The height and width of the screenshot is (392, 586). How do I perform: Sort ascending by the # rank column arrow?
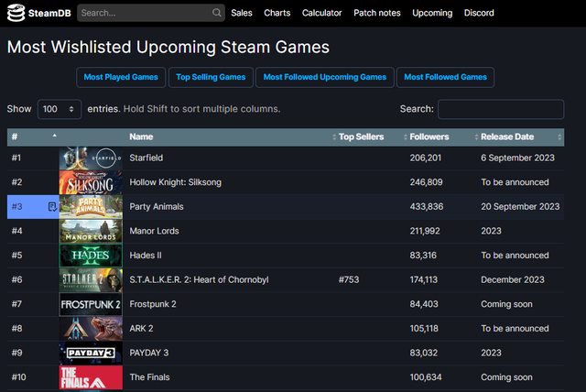click(54, 136)
